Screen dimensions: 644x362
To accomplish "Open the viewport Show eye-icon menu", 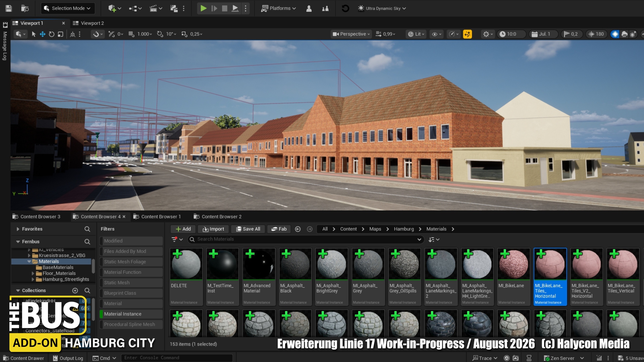I will (x=436, y=34).
